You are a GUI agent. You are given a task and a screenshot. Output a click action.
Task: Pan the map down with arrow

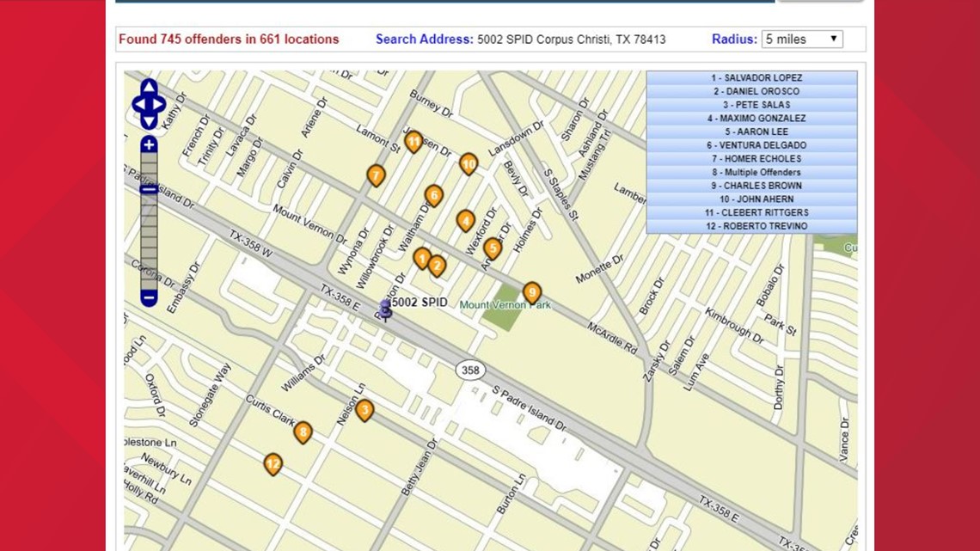point(149,122)
